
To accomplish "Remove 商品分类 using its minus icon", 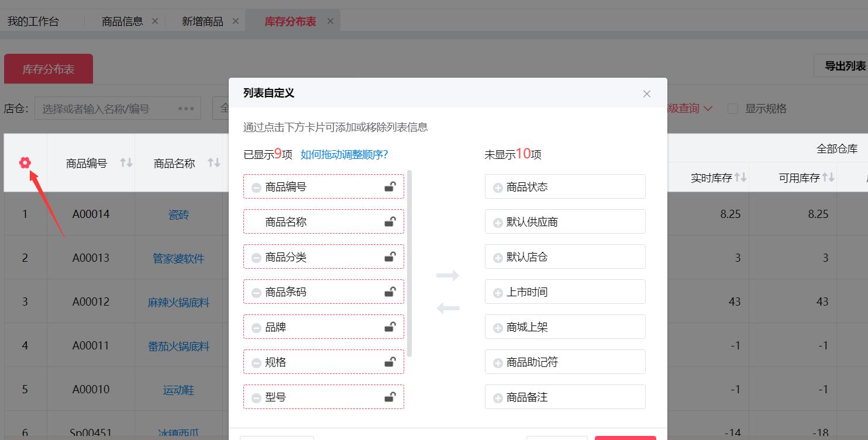I will click(256, 258).
